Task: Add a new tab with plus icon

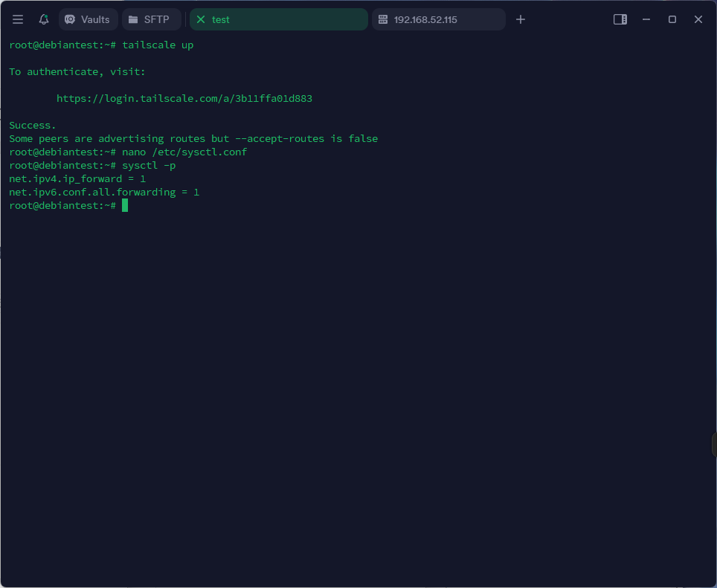Action: tap(521, 19)
